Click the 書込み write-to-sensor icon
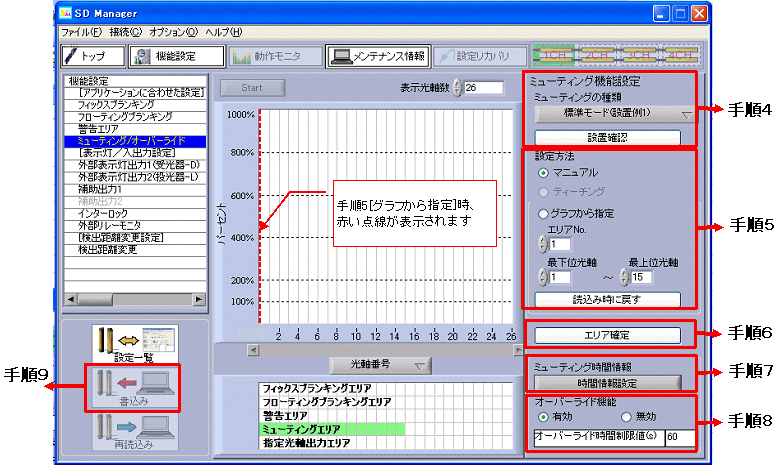781x466 pixels. (133, 388)
